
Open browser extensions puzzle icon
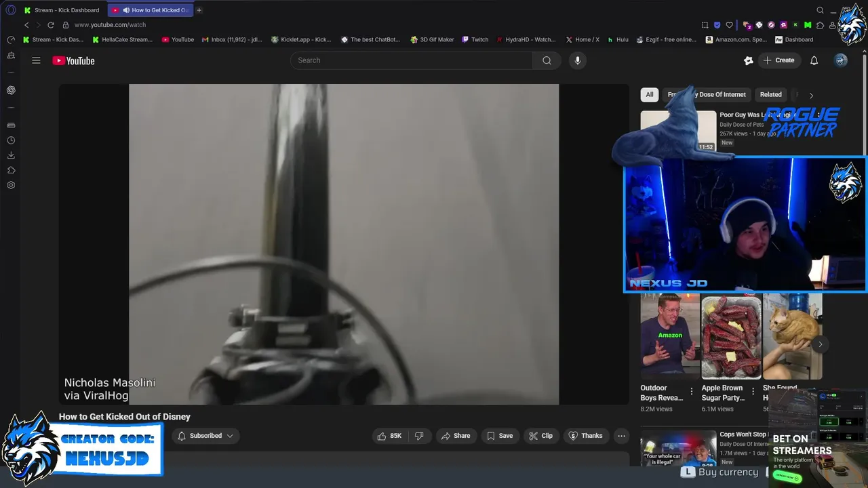pos(821,25)
